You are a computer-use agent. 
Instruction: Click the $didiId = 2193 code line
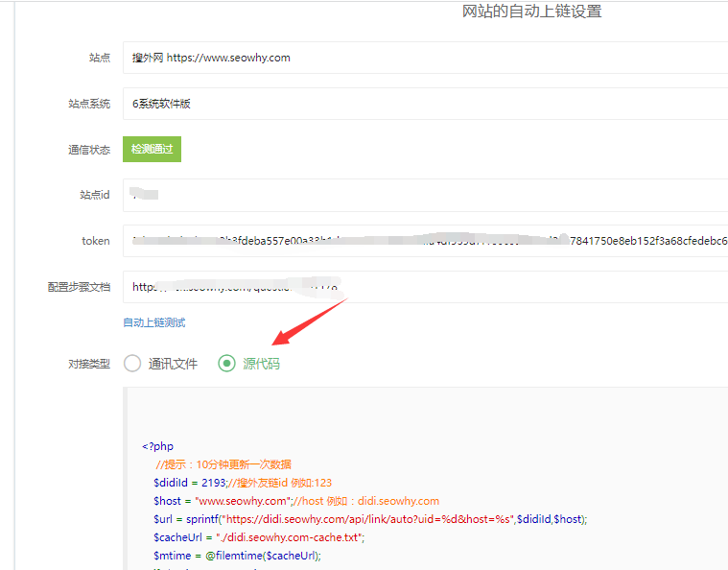(242, 483)
